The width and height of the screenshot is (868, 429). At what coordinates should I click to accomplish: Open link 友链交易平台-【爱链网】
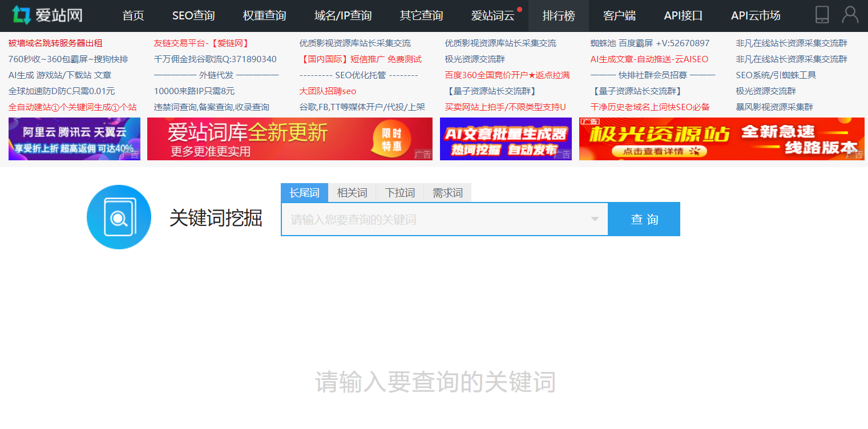coord(201,43)
